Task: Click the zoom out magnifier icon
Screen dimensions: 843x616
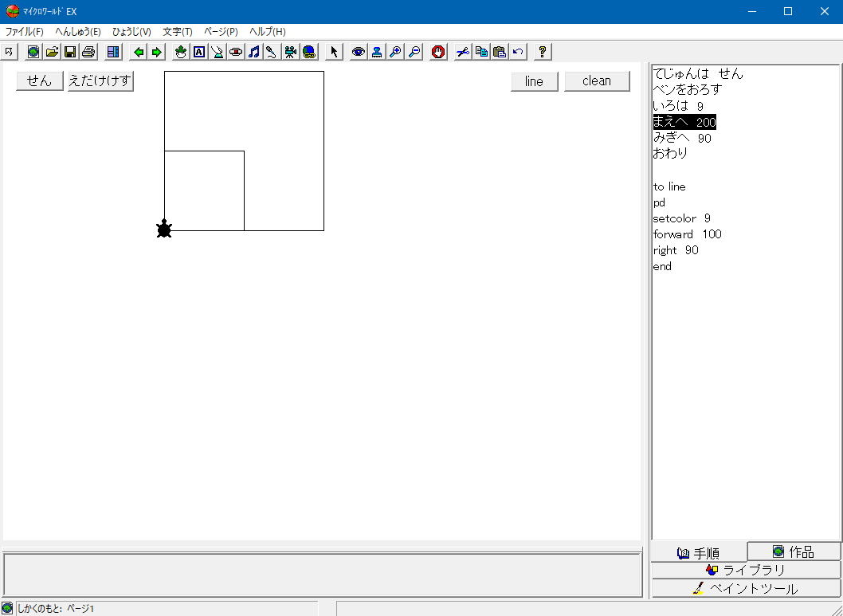Action: [414, 52]
